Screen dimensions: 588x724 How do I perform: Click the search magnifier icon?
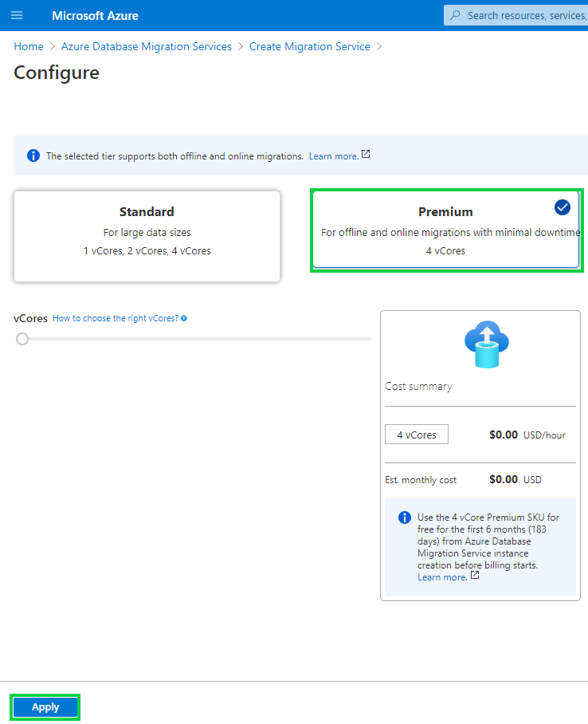(455, 15)
